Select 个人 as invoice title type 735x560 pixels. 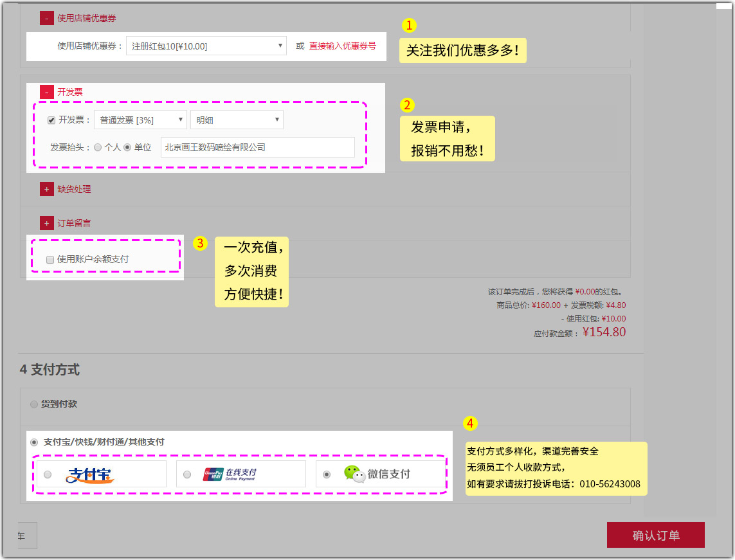[x=98, y=147]
